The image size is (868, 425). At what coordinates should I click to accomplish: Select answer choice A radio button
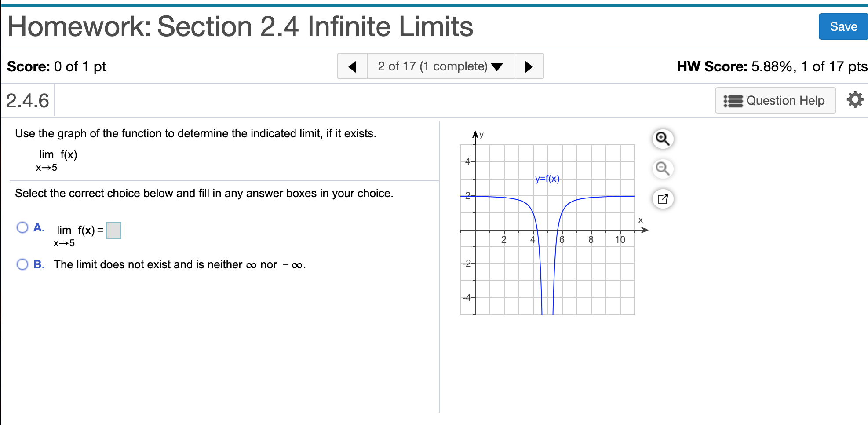pos(22,227)
